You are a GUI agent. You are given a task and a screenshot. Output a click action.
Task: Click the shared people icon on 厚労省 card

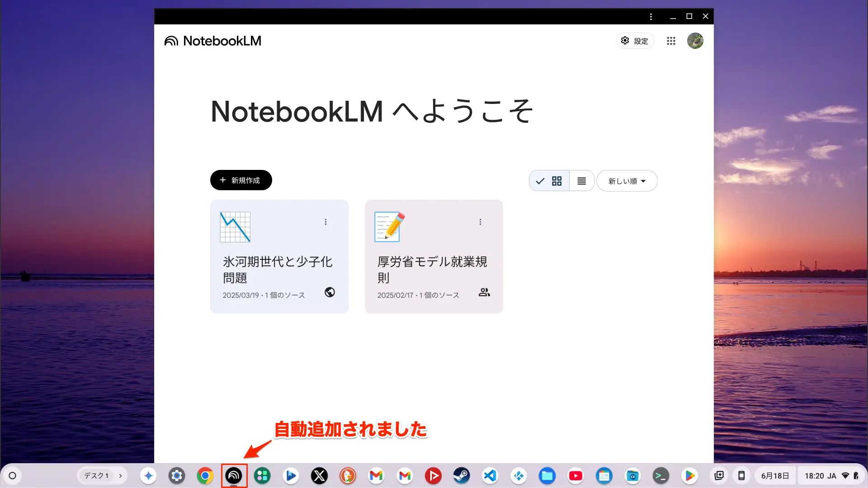[x=484, y=292]
